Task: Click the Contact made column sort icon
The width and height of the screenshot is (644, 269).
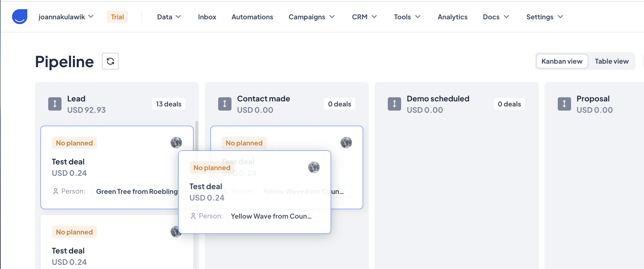Action: point(225,104)
